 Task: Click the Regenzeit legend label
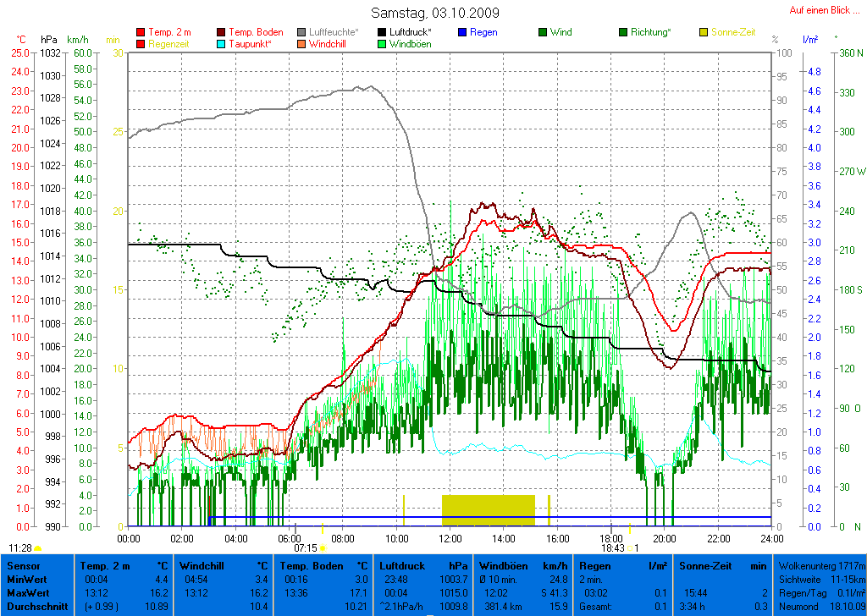point(172,43)
